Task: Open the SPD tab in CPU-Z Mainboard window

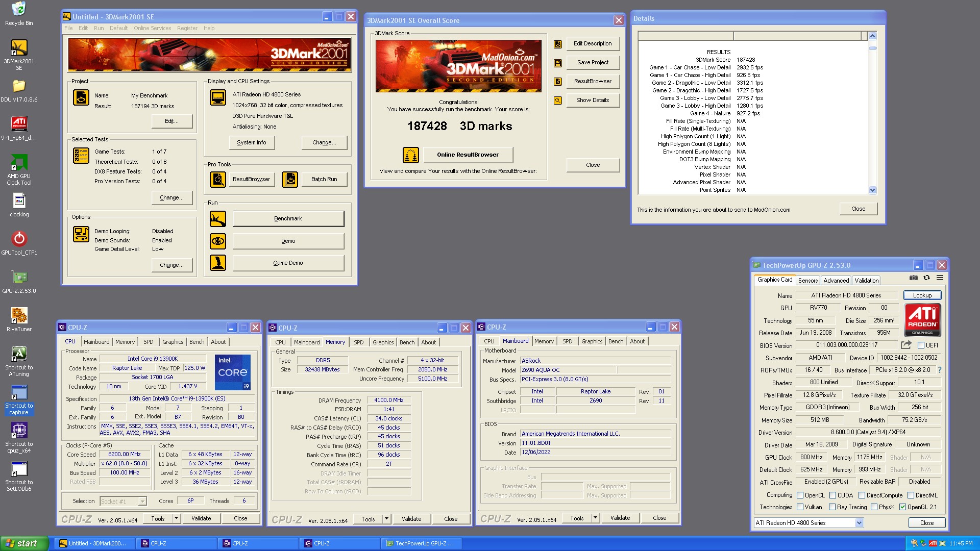Action: pos(567,341)
